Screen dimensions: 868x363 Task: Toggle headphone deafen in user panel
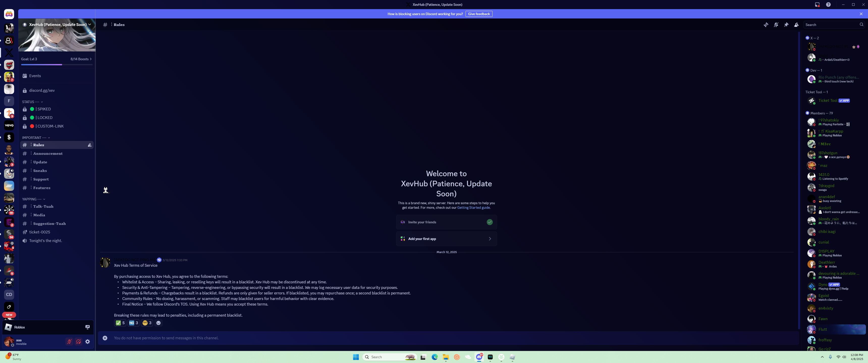78,342
